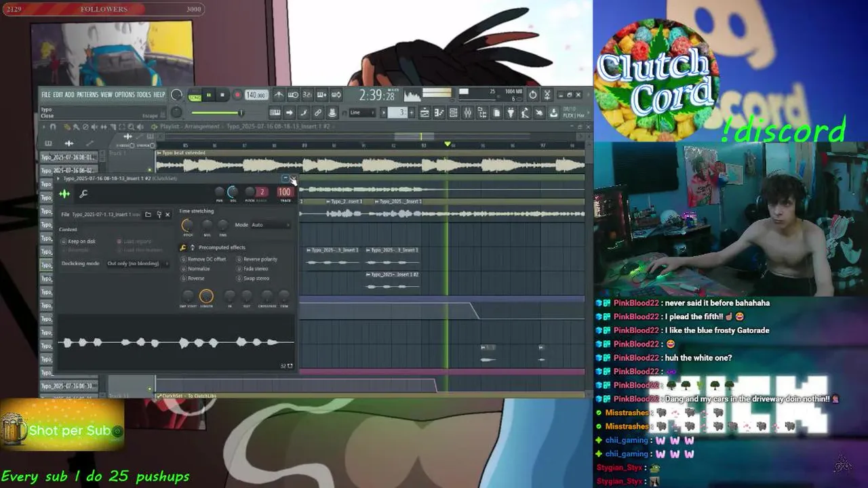
Task: Expand the channel settings title arrow
Action: click(58, 178)
